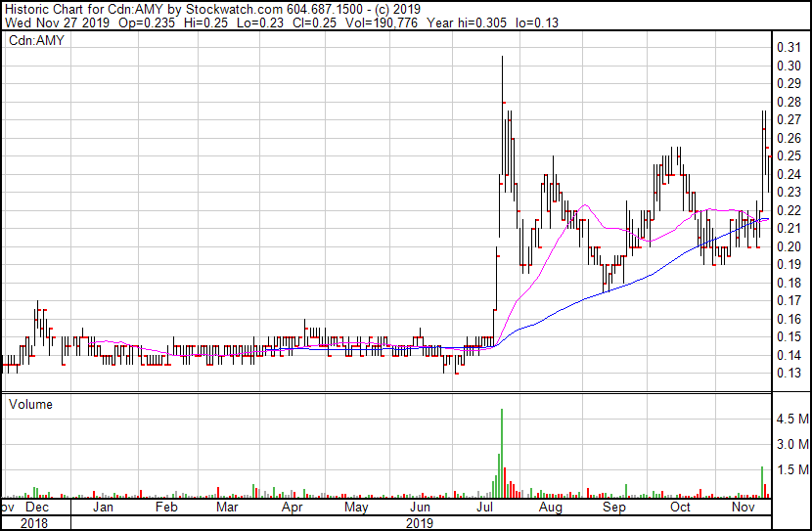This screenshot has width=812, height=531.
Task: Click the 'Feb' month label
Action: click(x=166, y=507)
